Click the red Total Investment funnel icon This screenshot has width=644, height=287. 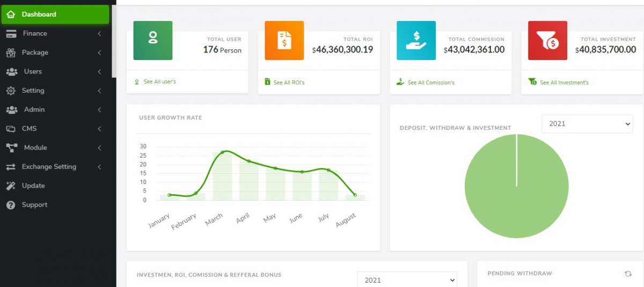pos(547,40)
